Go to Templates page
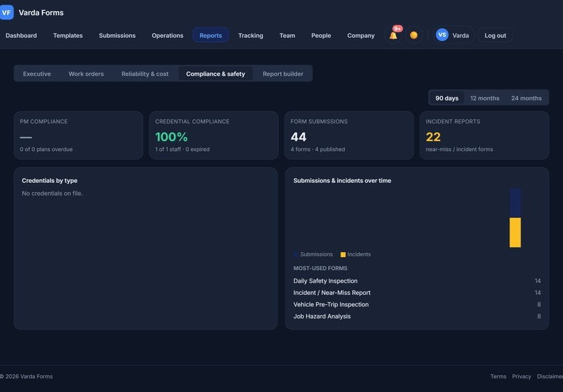This screenshot has height=392, width=563. coord(68,36)
